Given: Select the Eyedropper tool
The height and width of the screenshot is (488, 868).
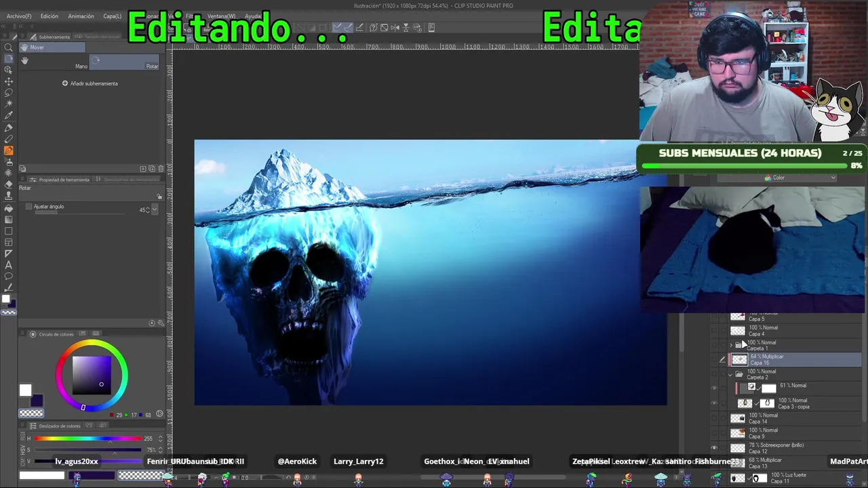Looking at the screenshot, I should coord(9,116).
